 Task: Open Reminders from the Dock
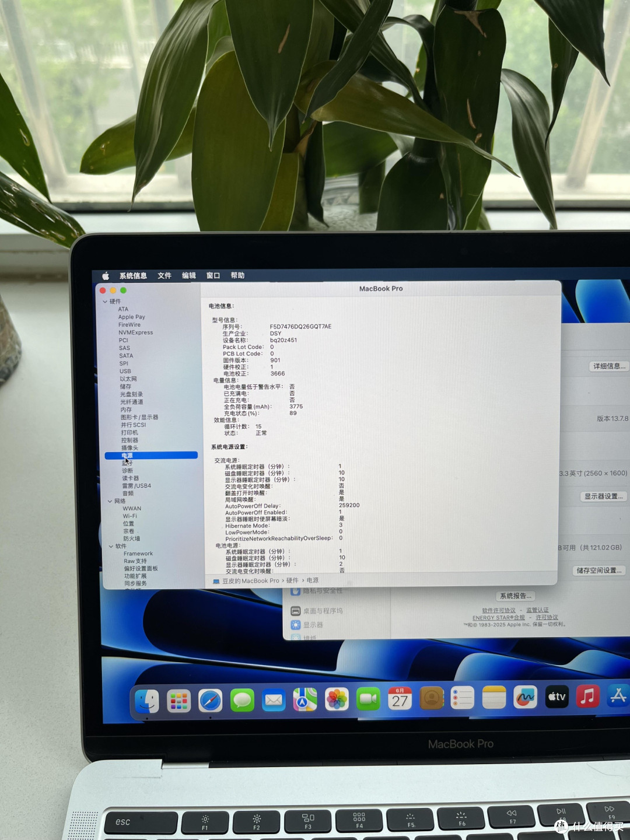tap(463, 697)
